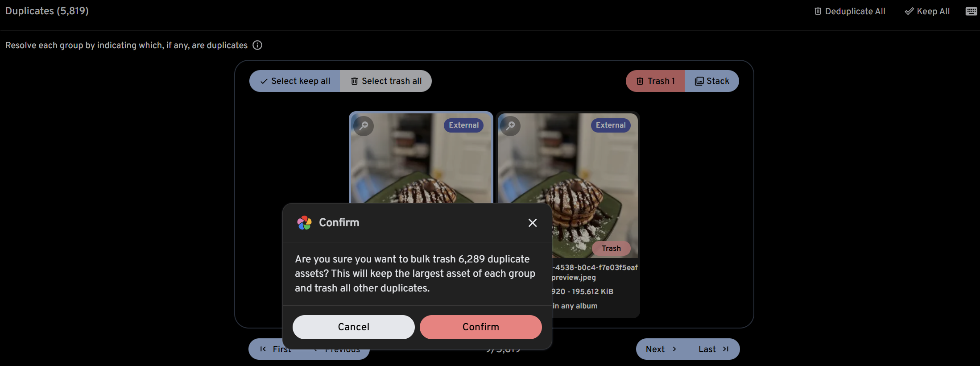The height and width of the screenshot is (366, 980).
Task: Choose Select keep all option
Action: pos(295,81)
